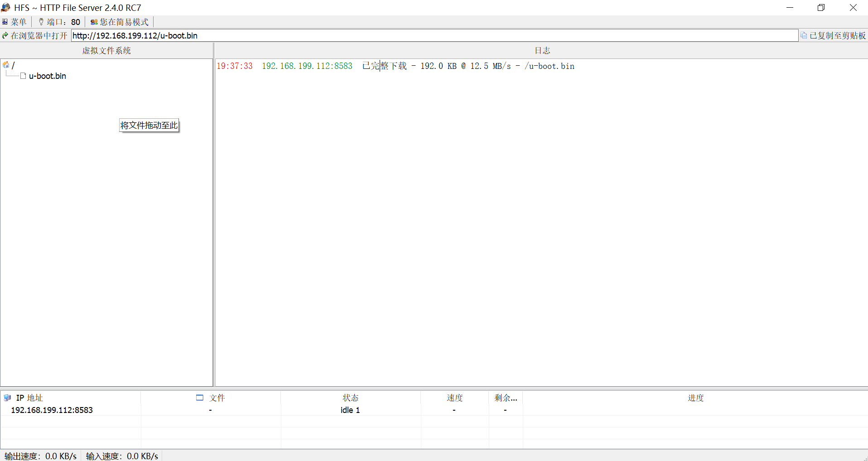Click the 进度 column header

click(696, 398)
